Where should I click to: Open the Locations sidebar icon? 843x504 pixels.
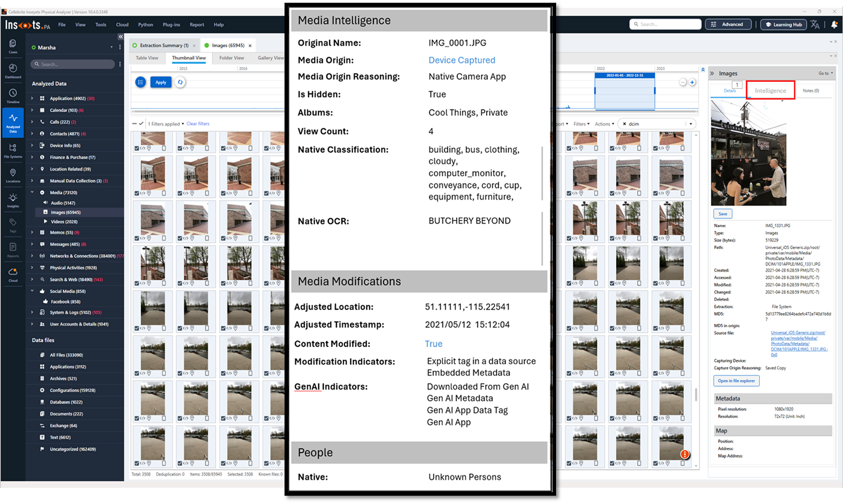point(13,175)
